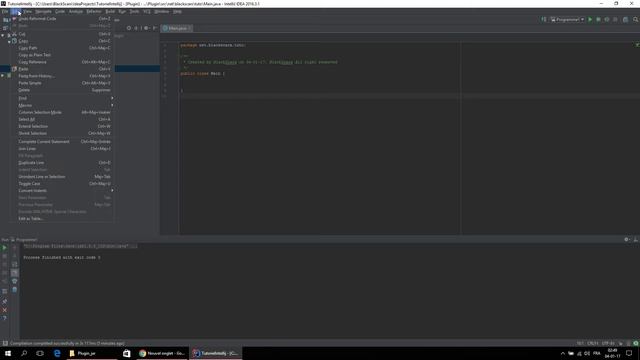The image size is (640, 360).
Task: Expand the Convert Indents submenu
Action: [x=62, y=191]
